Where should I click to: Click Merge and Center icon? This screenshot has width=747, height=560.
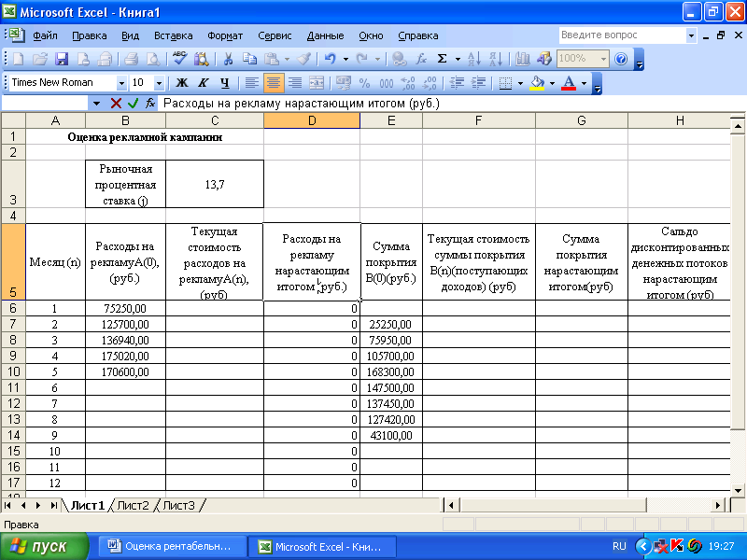pyautogui.click(x=317, y=83)
